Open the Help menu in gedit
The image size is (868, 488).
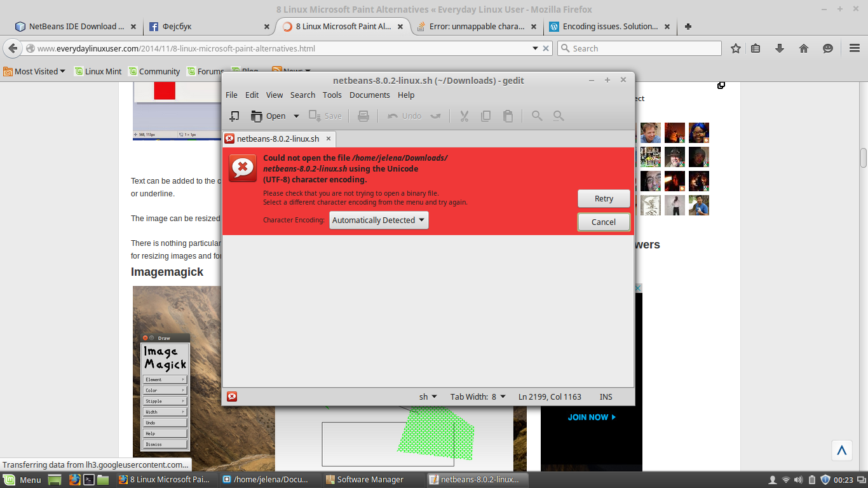tap(406, 95)
